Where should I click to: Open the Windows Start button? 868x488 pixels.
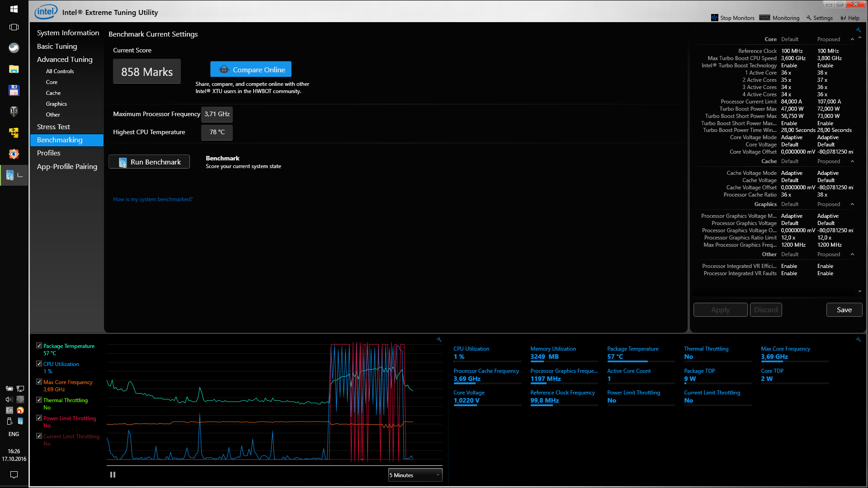click(14, 9)
